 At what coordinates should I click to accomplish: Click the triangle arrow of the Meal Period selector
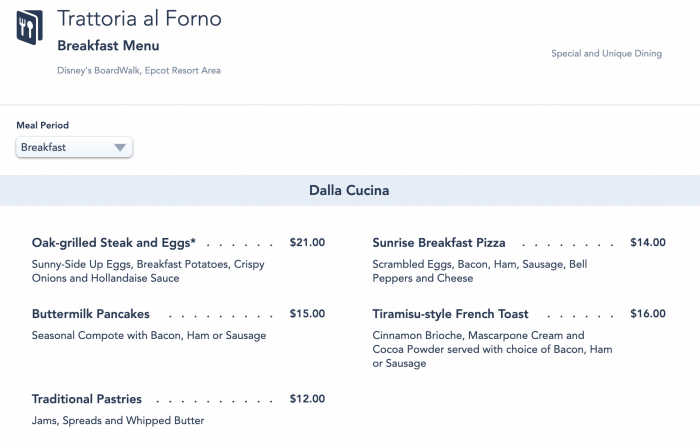[120, 148]
